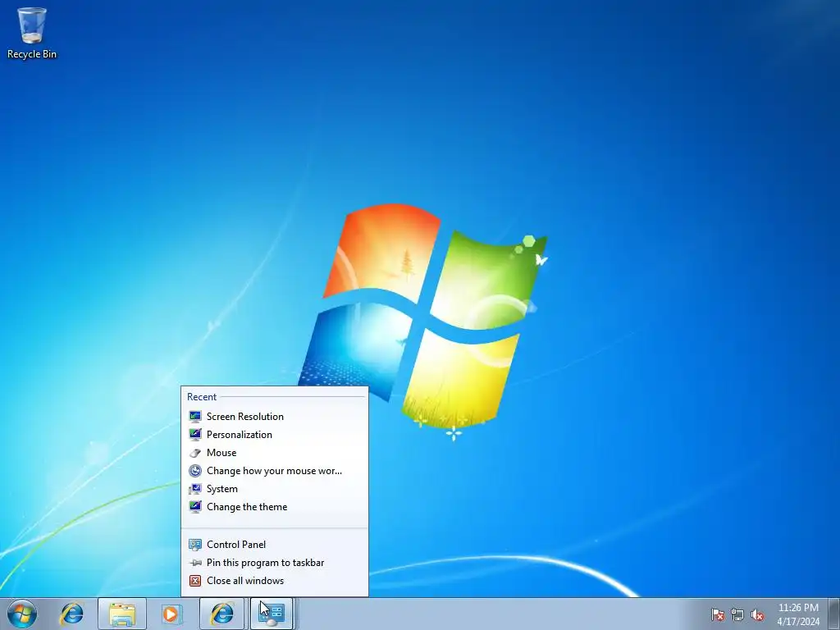This screenshot has width=840, height=630.
Task: Launch Control Panel from jump list
Action: [x=274, y=545]
